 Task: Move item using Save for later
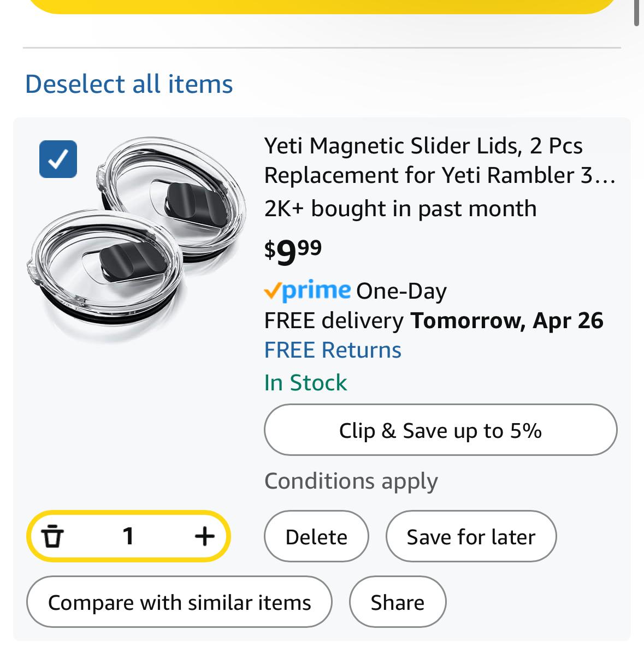point(471,536)
